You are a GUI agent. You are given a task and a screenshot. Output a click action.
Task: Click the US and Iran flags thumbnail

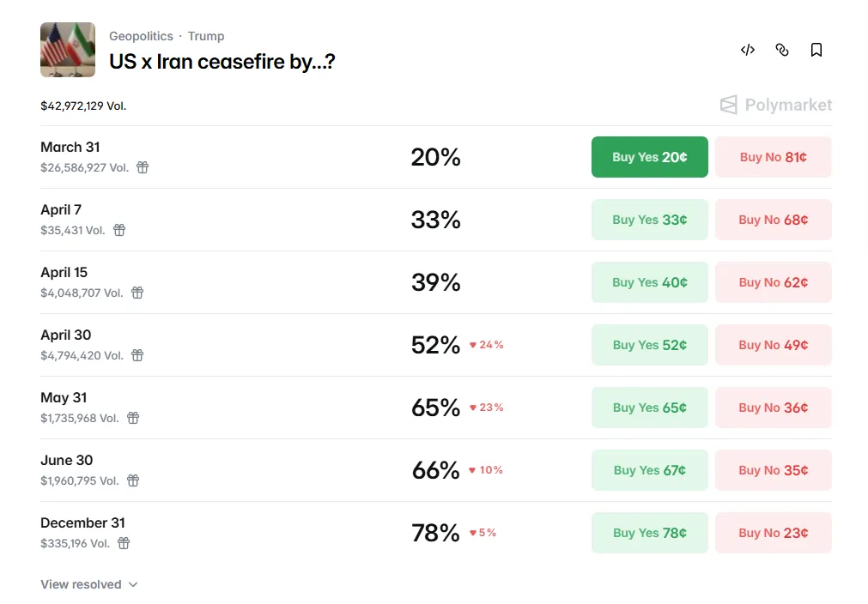[x=68, y=50]
